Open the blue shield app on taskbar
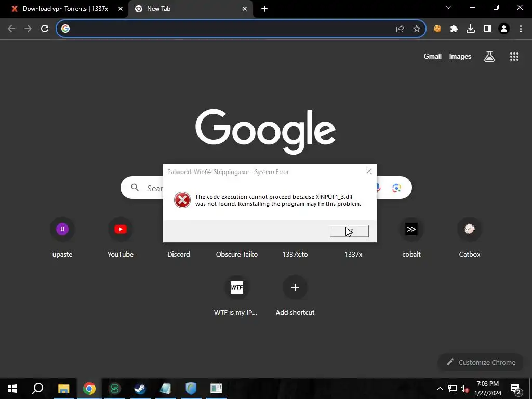The height and width of the screenshot is (399, 532). click(x=191, y=389)
